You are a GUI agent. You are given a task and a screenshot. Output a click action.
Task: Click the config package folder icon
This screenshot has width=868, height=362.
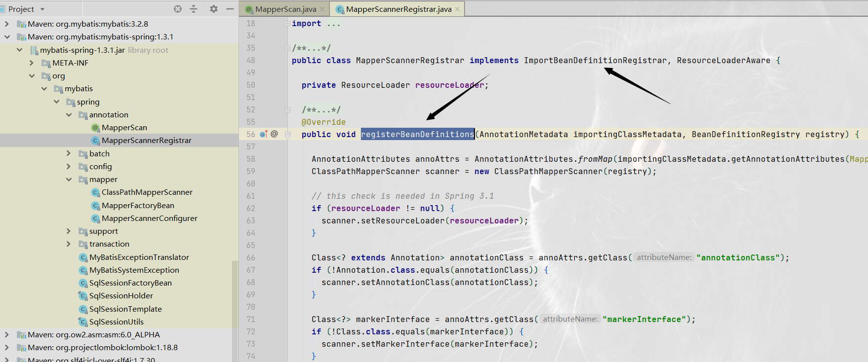83,167
